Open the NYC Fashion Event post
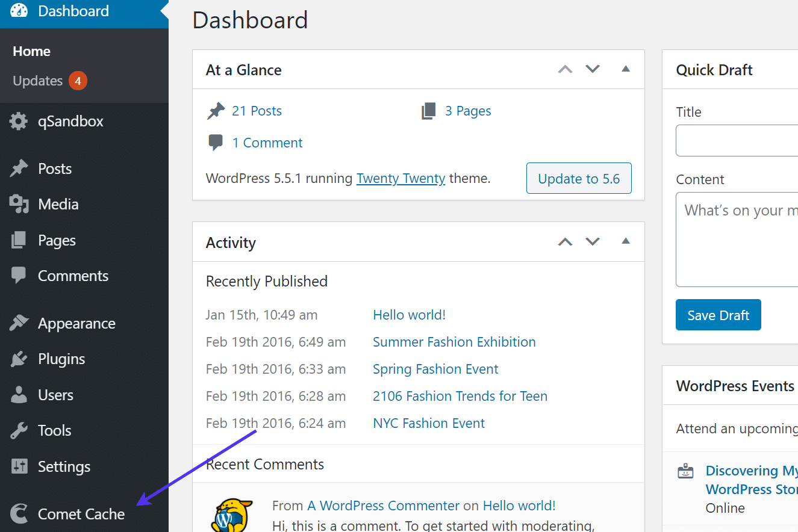 (429, 423)
